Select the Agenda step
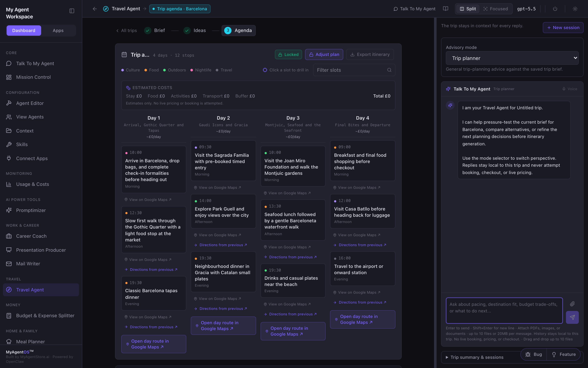588x368 pixels. point(239,30)
